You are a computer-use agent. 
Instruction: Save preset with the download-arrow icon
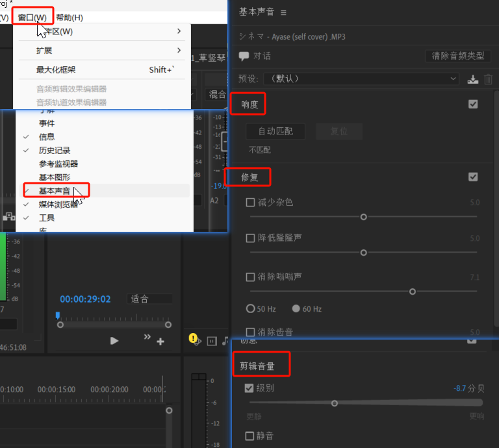pyautogui.click(x=472, y=79)
